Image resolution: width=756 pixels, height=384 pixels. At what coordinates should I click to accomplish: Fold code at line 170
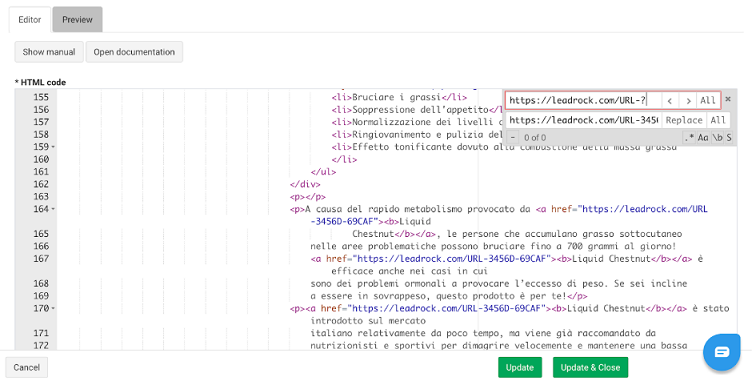pyautogui.click(x=53, y=308)
